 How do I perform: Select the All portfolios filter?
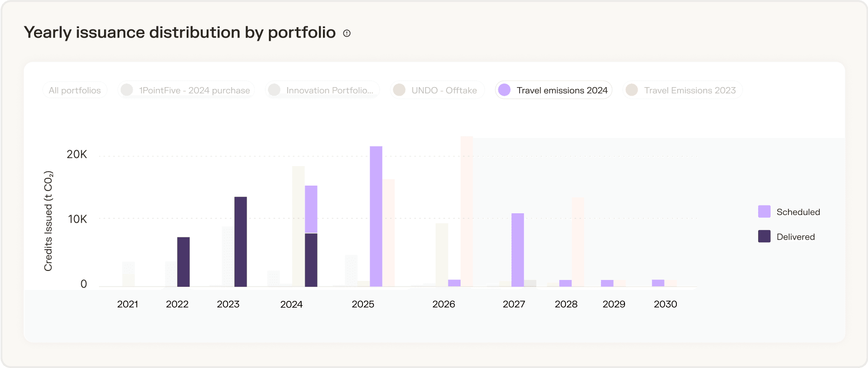[75, 90]
